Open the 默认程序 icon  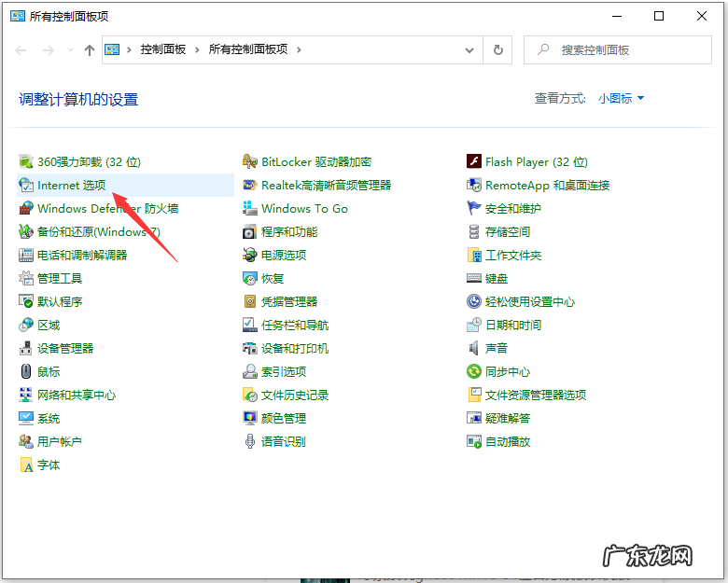coord(26,301)
